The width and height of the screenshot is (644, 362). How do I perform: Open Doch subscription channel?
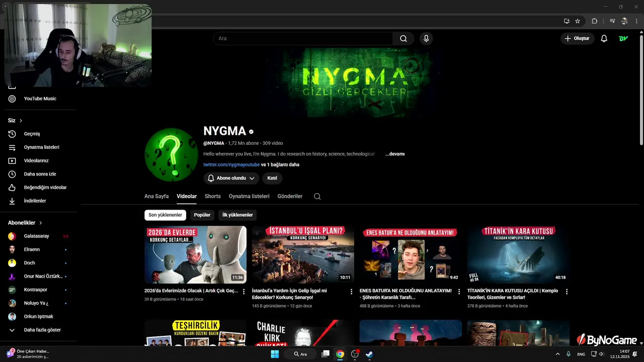(x=38, y=263)
